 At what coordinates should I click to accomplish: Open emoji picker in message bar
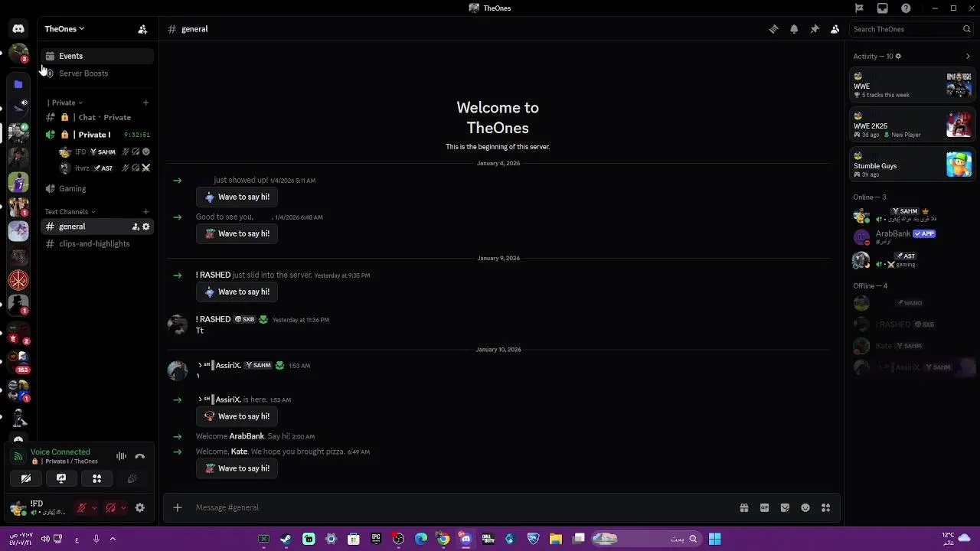pyautogui.click(x=805, y=507)
